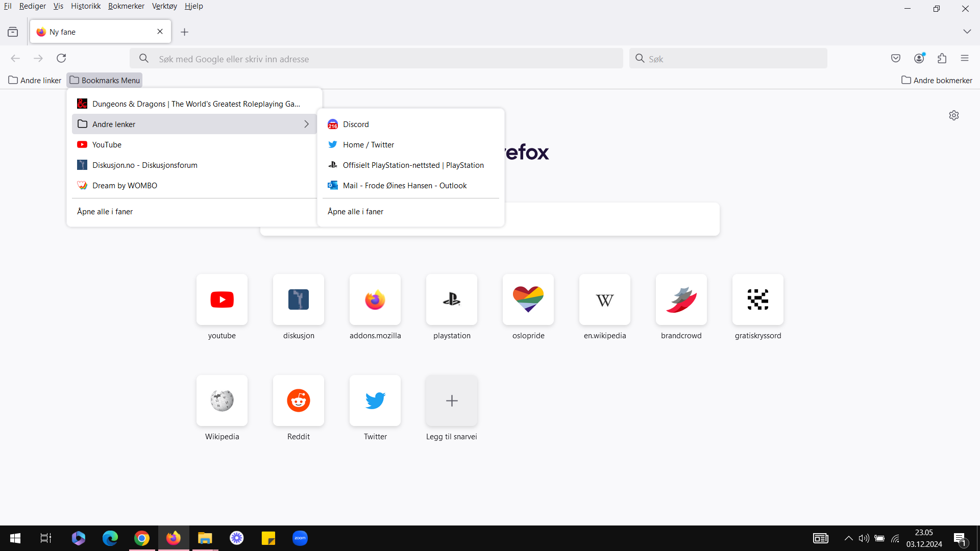Open Andre bokmerker folder
This screenshot has width=980, height=551.
point(937,80)
